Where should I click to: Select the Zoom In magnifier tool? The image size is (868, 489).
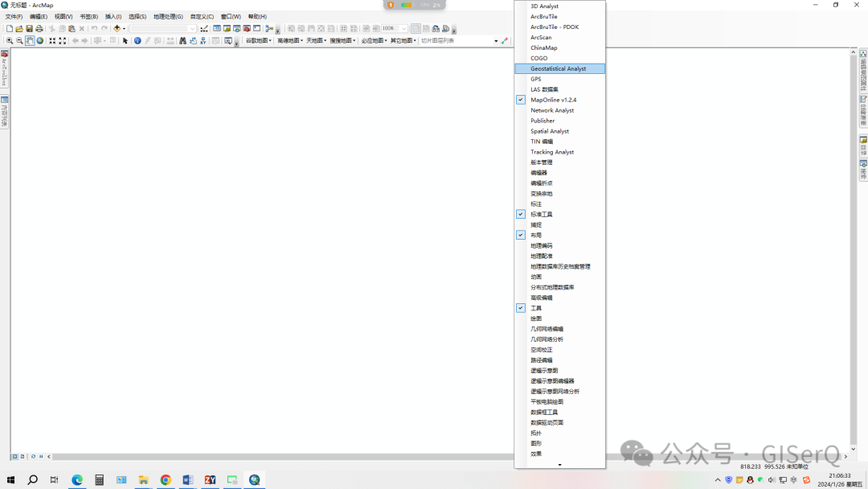pyautogui.click(x=9, y=40)
